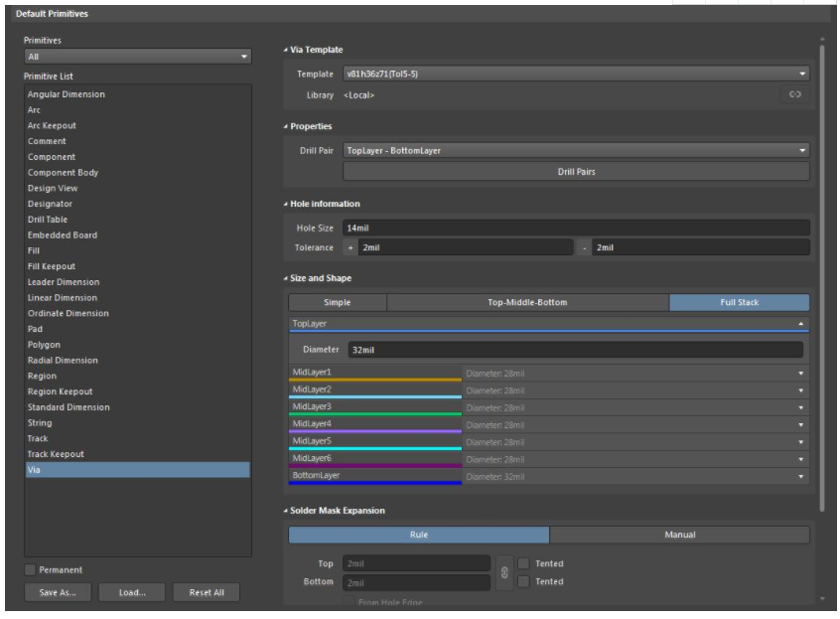840x619 pixels.
Task: Collapse the Via Template section triangle
Action: (x=285, y=50)
